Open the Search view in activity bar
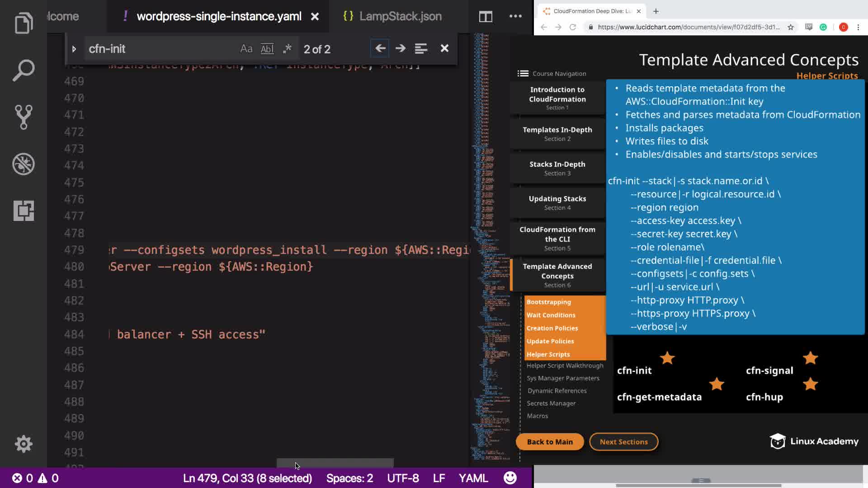 (24, 70)
